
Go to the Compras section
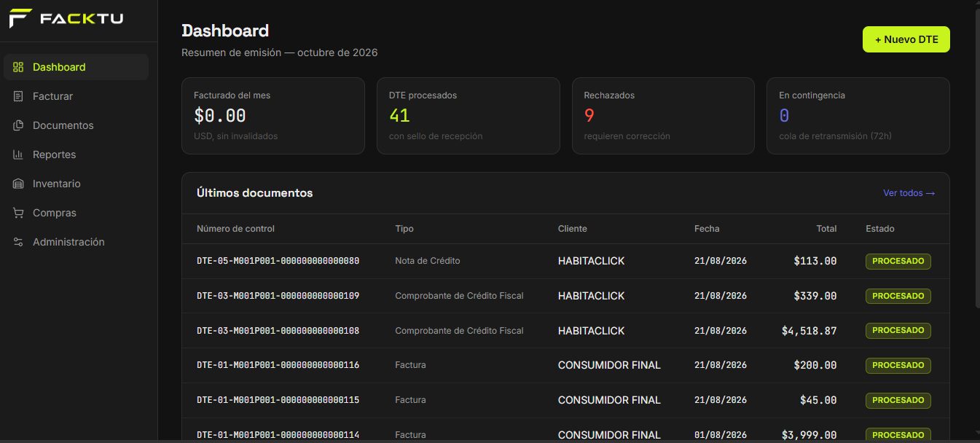pyautogui.click(x=76, y=213)
